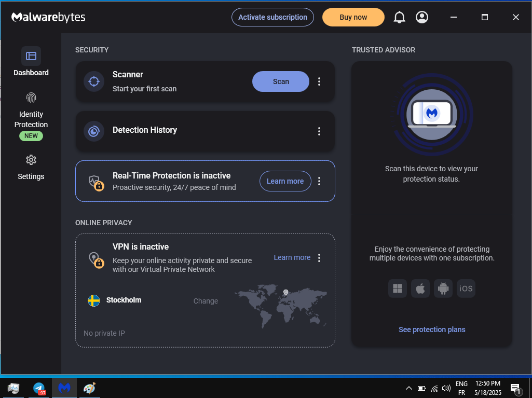
Task: Select the Android platform icon
Action: pyautogui.click(x=443, y=289)
